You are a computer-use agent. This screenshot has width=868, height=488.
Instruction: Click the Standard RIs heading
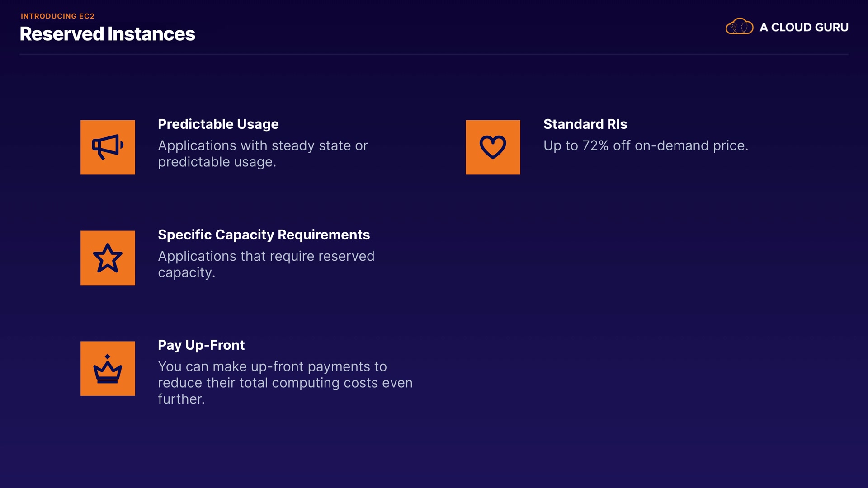tap(585, 124)
